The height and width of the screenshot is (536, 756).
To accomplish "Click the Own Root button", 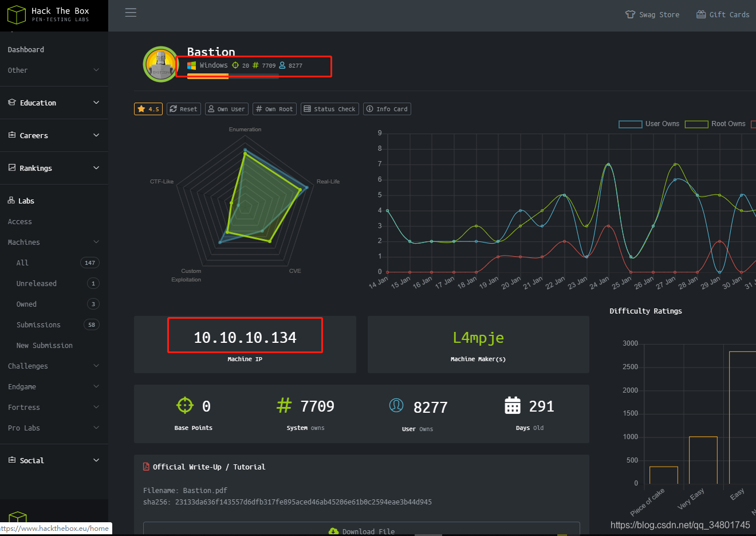I will tap(275, 109).
